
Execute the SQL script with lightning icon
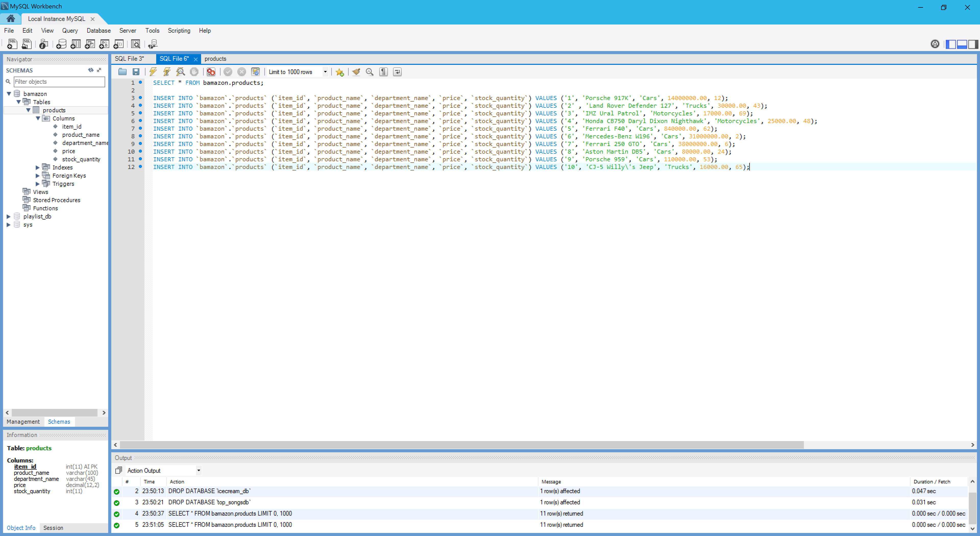(153, 71)
